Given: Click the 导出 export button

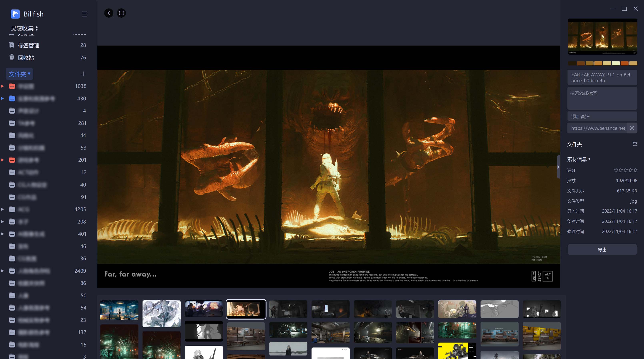Looking at the screenshot, I should [x=602, y=249].
